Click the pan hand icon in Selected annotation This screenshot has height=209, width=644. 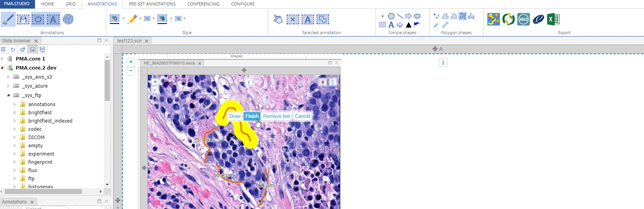point(278,19)
